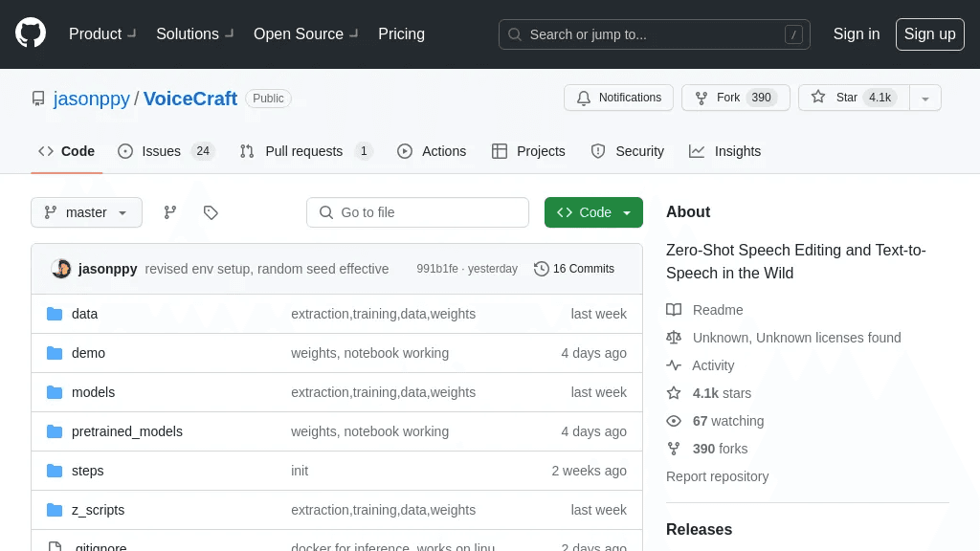Star the VoiceCraft repository

tap(854, 98)
